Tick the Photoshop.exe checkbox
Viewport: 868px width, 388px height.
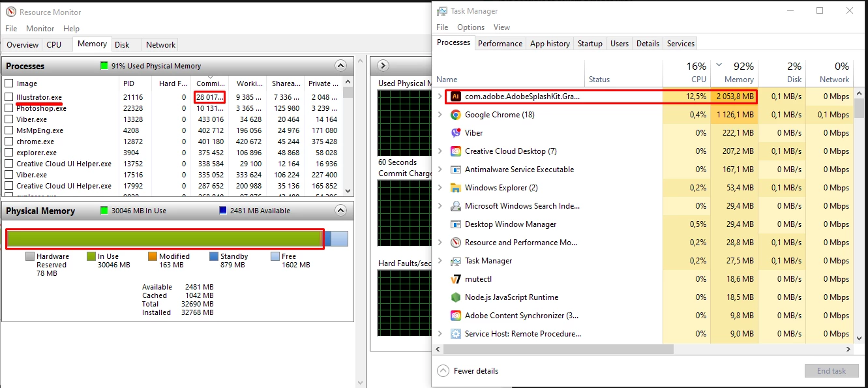tap(9, 108)
